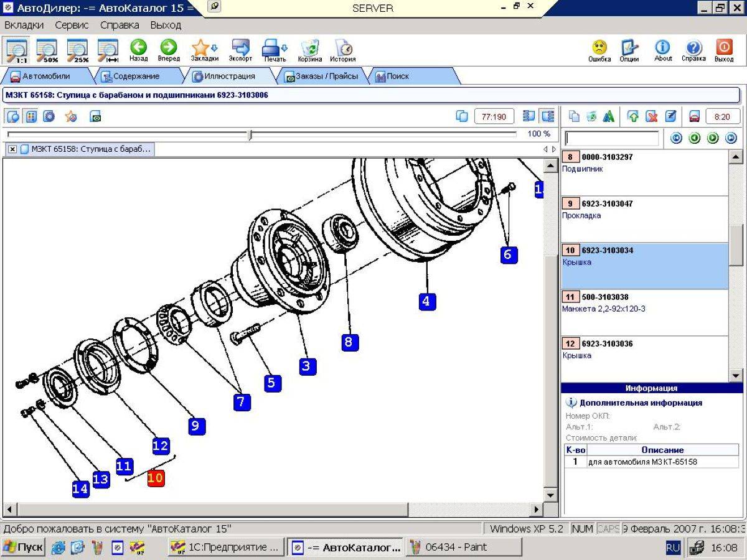Set illustration zoom to 50%
747x560 pixels.
click(x=47, y=50)
